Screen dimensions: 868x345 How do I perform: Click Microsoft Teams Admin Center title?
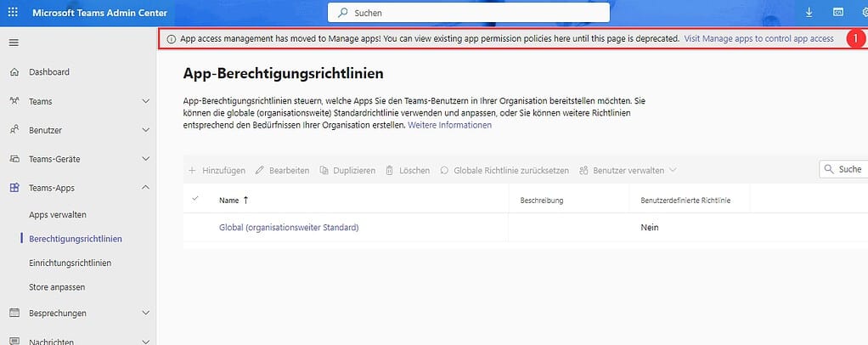coord(99,13)
